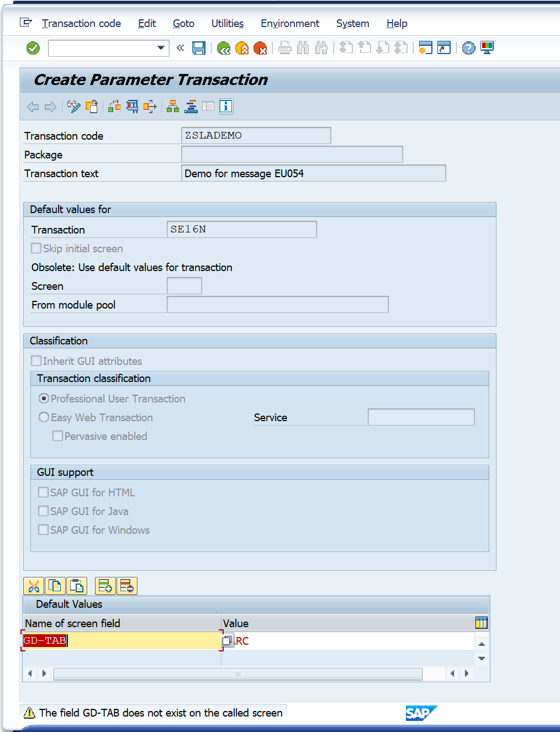
Task: Click the Package input field
Action: click(x=292, y=154)
